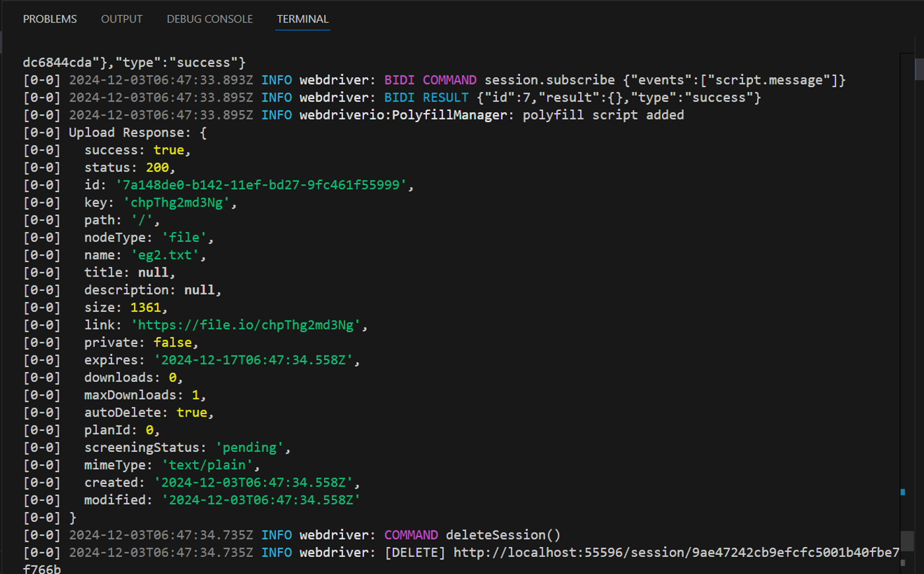Click the 'status: 200' line

coord(129,168)
